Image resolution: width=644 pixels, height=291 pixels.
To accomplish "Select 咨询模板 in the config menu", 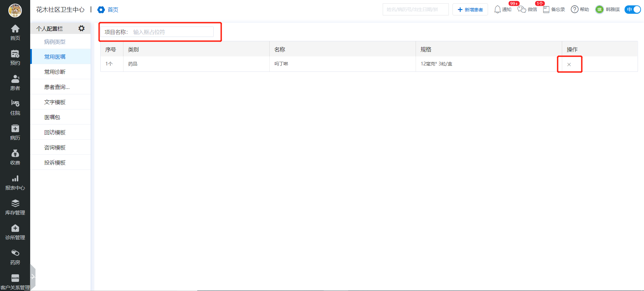I will click(x=60, y=147).
